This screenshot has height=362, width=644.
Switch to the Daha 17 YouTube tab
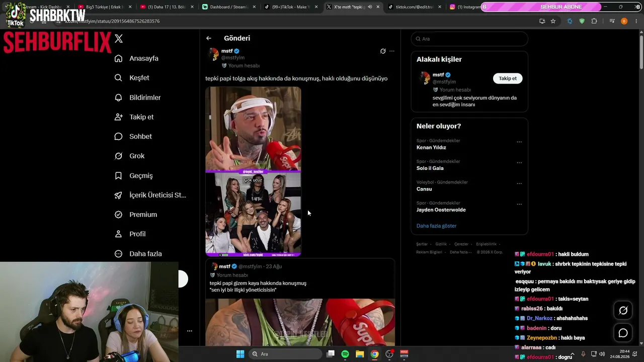(167, 7)
